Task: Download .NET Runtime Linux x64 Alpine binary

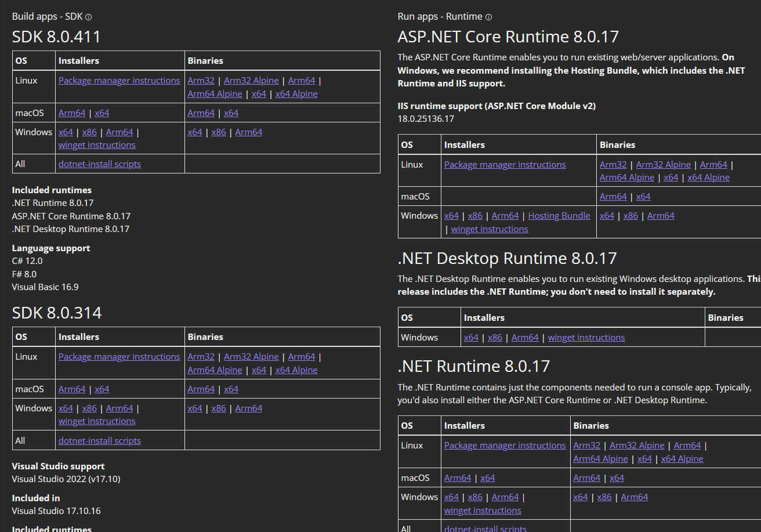Action: point(682,459)
